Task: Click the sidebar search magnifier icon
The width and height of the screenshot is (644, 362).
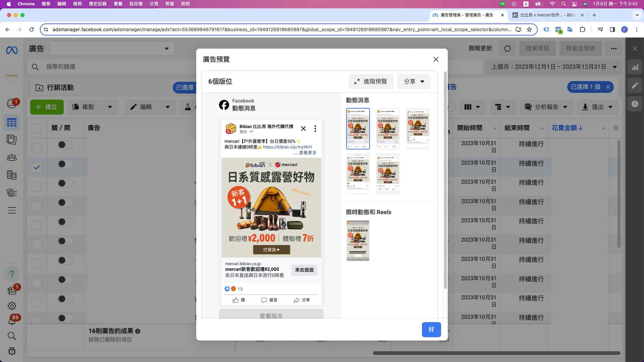Action: pyautogui.click(x=12, y=336)
